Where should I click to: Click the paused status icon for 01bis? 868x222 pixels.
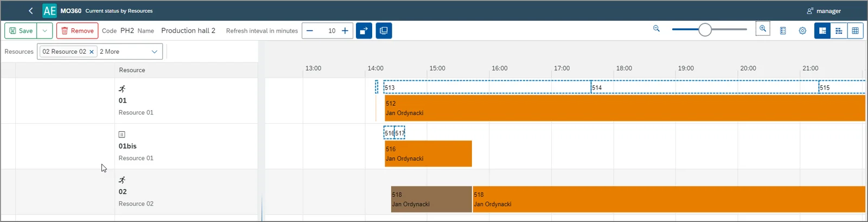pyautogui.click(x=122, y=134)
